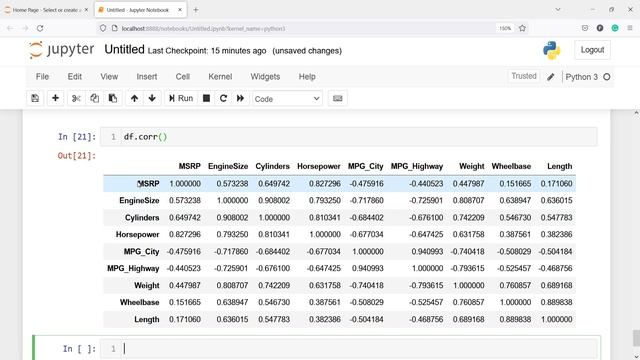Click the Cylinders column header
Image resolution: width=640 pixels, height=360 pixels.
[x=273, y=166]
